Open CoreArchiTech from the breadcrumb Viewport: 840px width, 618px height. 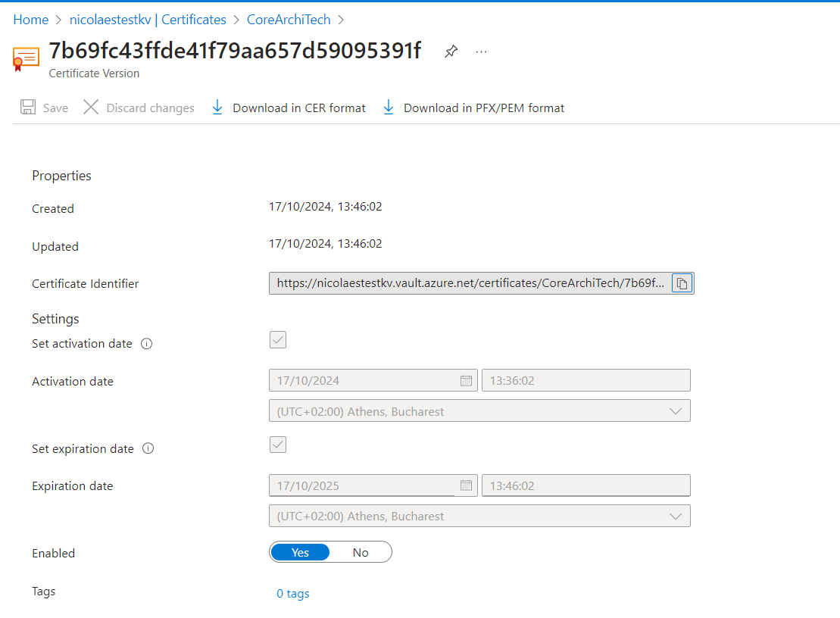coord(288,19)
